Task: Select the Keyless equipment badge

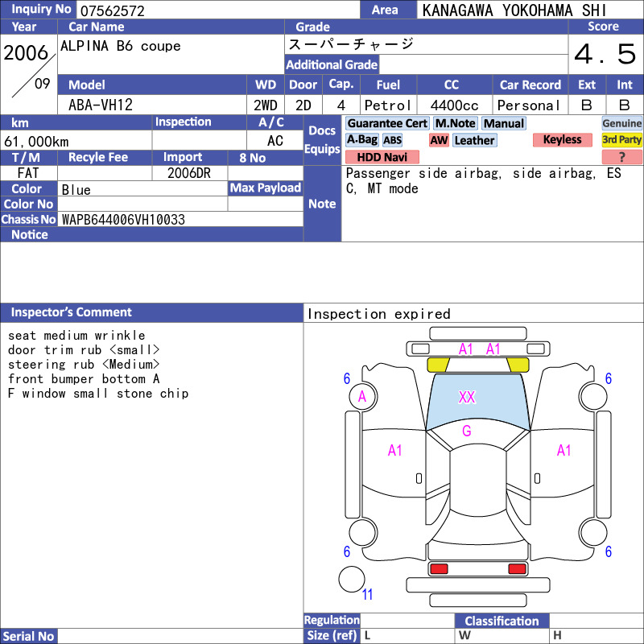Action: [562, 139]
